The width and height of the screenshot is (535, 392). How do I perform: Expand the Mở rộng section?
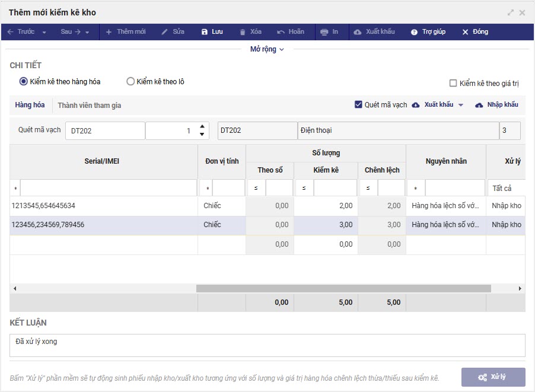pos(267,49)
